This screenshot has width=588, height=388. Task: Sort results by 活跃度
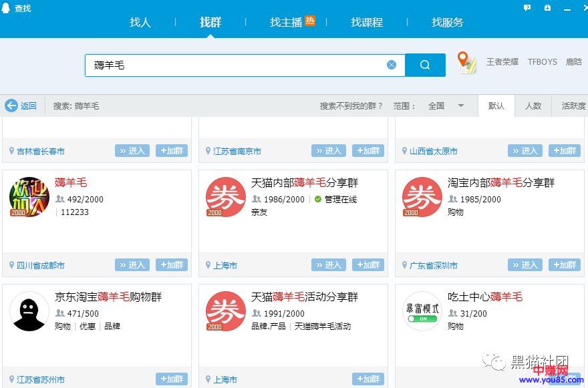(x=573, y=106)
